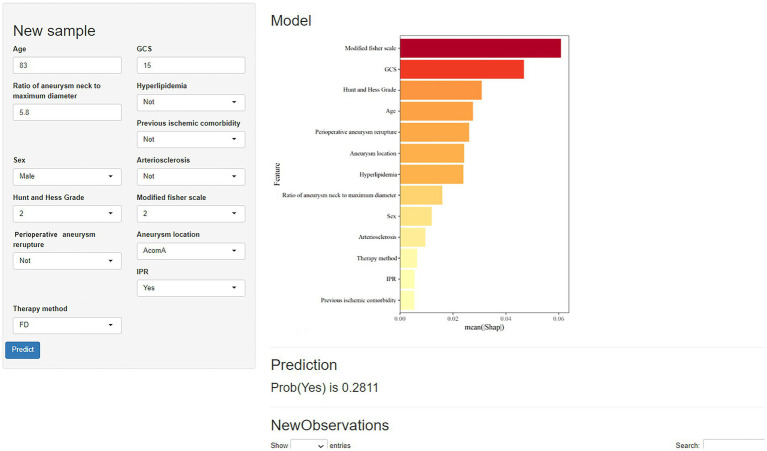The image size is (767, 451).
Task: Click the Search box in NewObservations
Action: click(734, 445)
